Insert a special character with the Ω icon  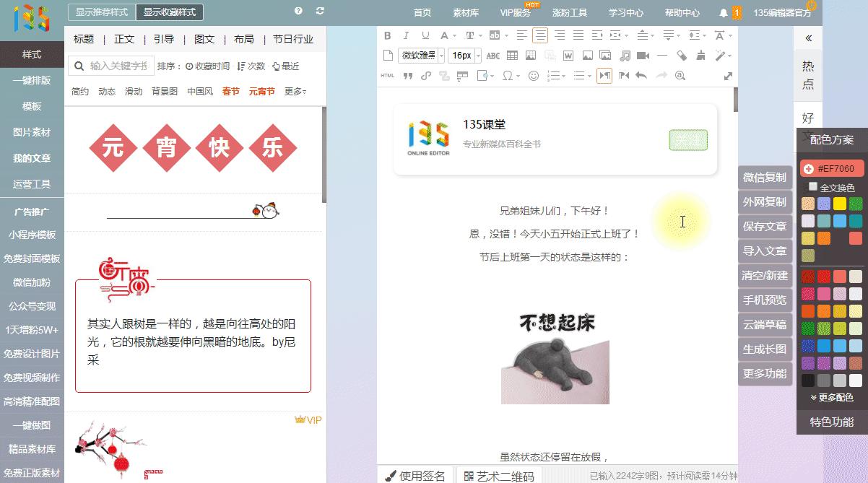coord(508,74)
